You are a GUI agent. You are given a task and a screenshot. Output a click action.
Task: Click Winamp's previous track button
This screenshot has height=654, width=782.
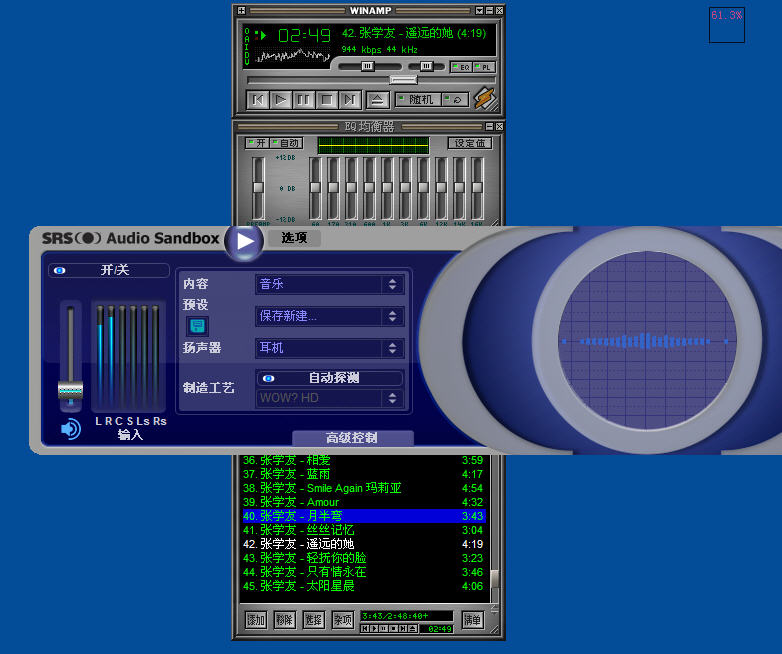[258, 100]
